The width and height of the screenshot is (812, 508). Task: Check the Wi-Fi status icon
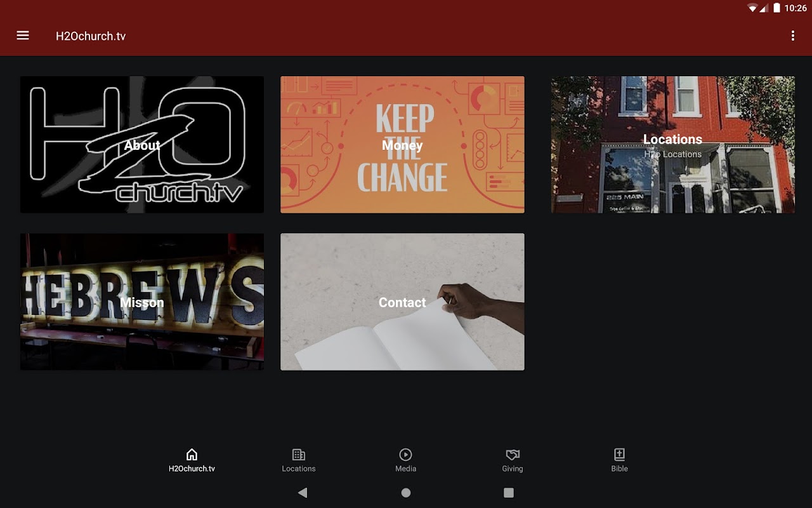pos(753,8)
